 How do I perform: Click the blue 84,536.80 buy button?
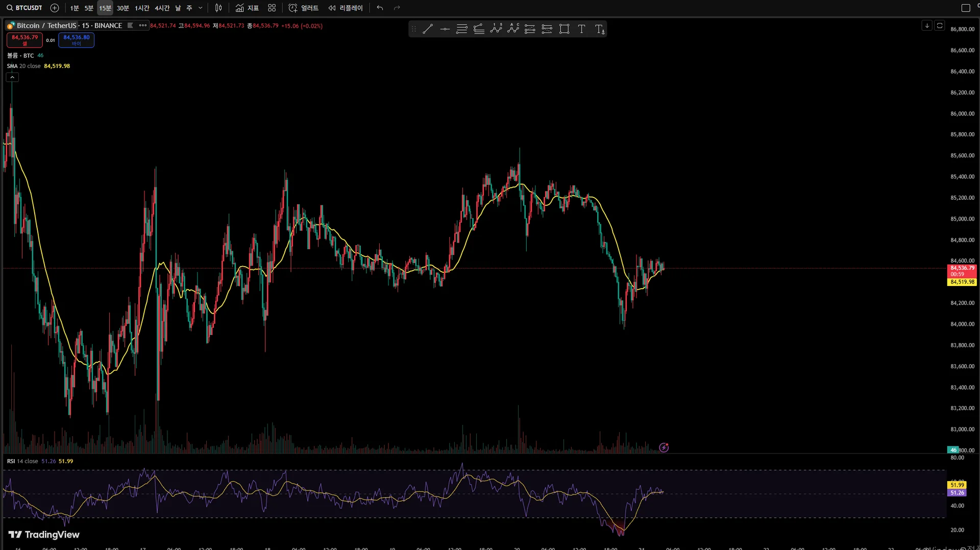click(76, 40)
